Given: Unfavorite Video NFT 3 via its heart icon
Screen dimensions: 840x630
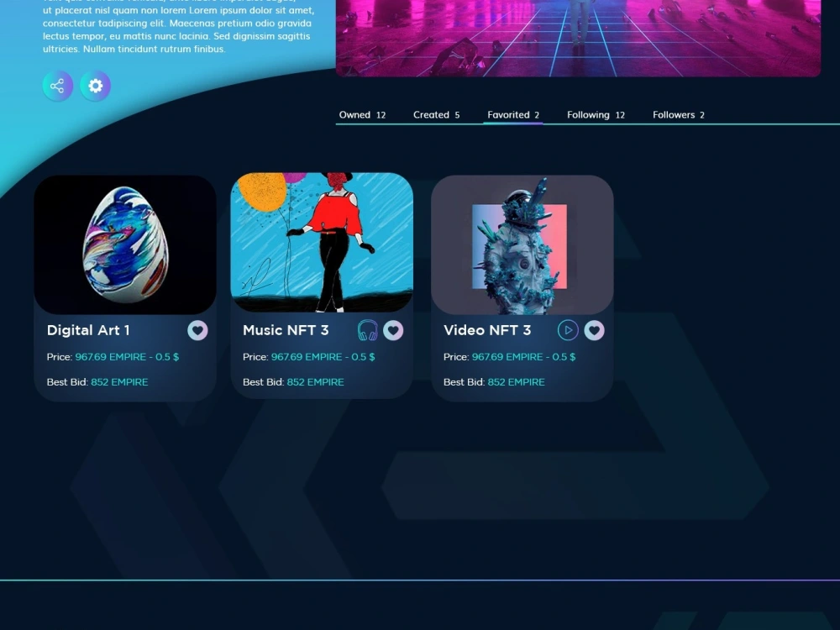Looking at the screenshot, I should click(x=594, y=330).
